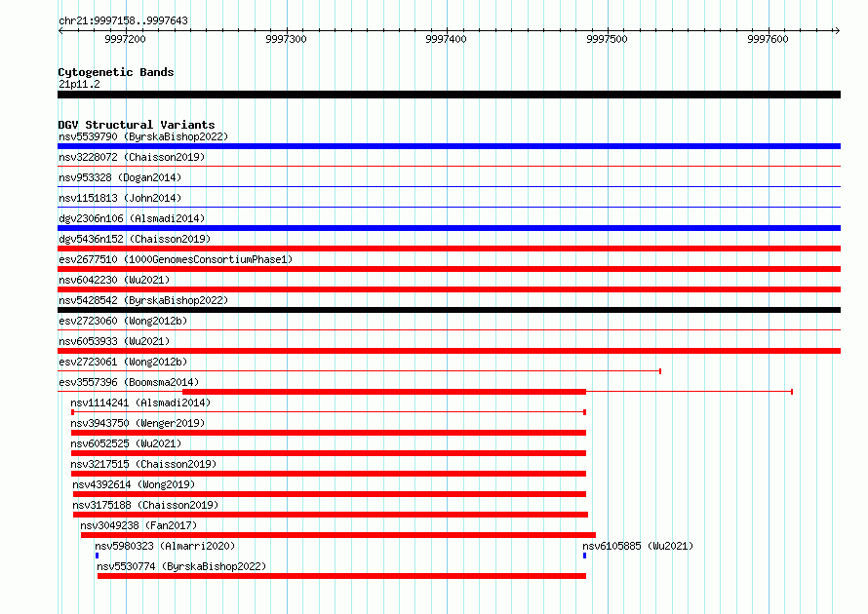This screenshot has height=614, width=868.
Task: Click the red bar under esv2677510
Action: (449, 269)
